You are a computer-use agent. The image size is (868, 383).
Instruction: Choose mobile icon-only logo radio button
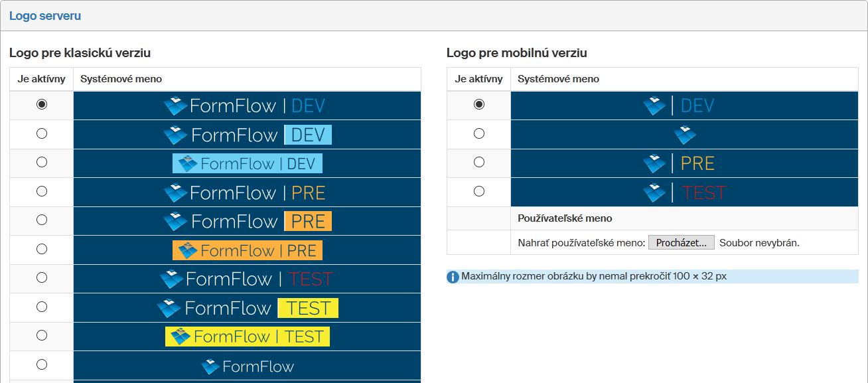pos(479,133)
